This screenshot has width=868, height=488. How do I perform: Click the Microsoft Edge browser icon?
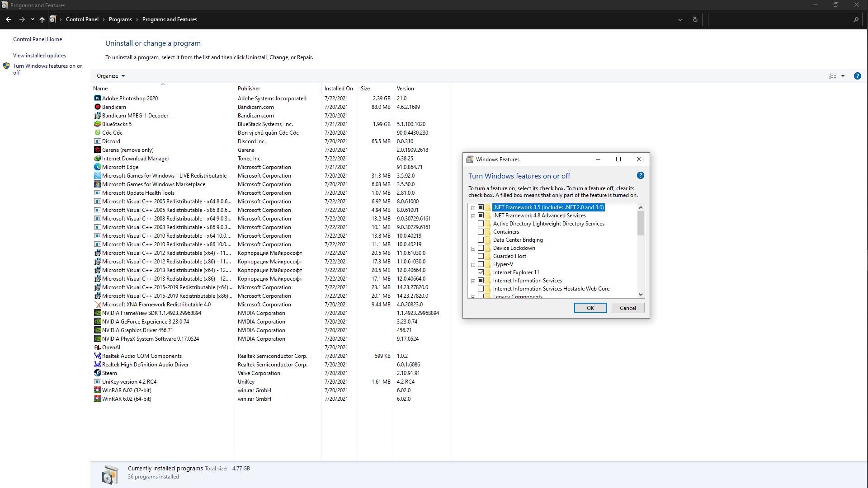(x=97, y=167)
